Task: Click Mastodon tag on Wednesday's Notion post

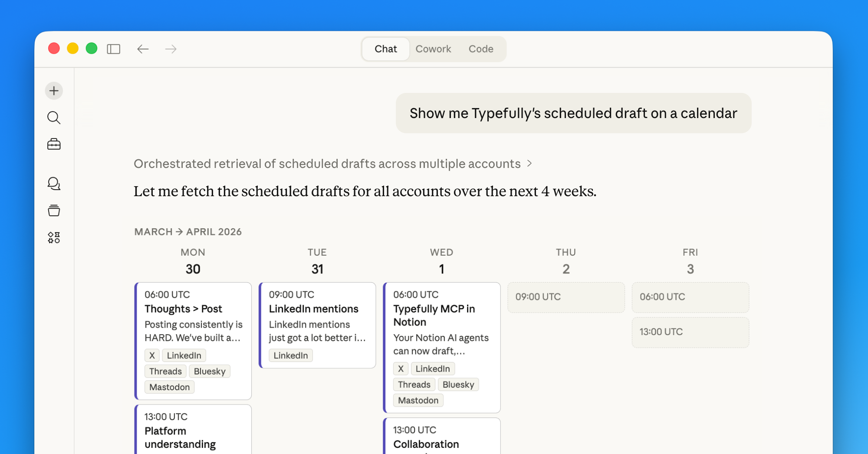Action: pyautogui.click(x=418, y=401)
